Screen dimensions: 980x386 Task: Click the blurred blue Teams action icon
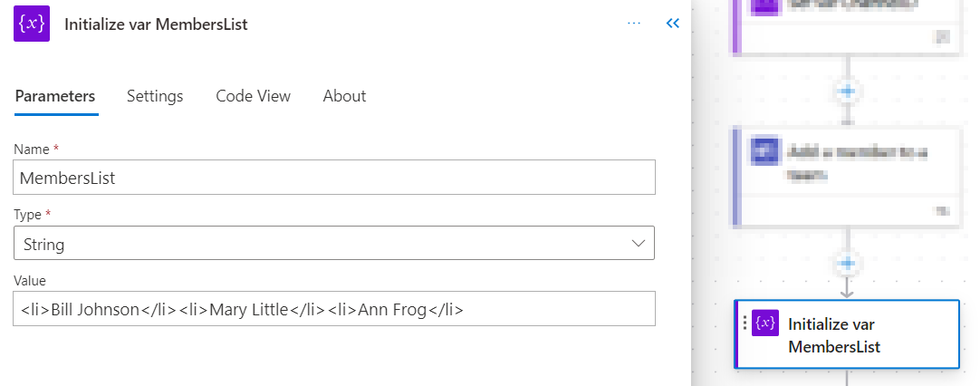coord(765,150)
